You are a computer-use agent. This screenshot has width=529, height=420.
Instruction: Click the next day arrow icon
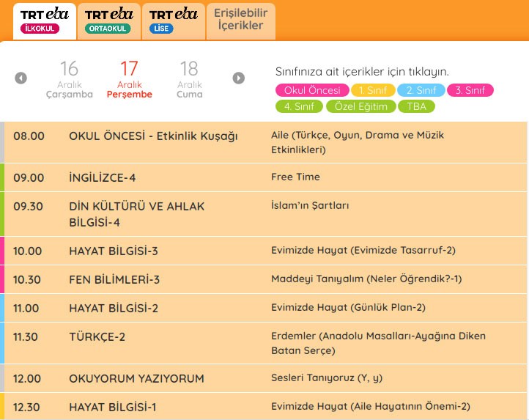point(239,78)
